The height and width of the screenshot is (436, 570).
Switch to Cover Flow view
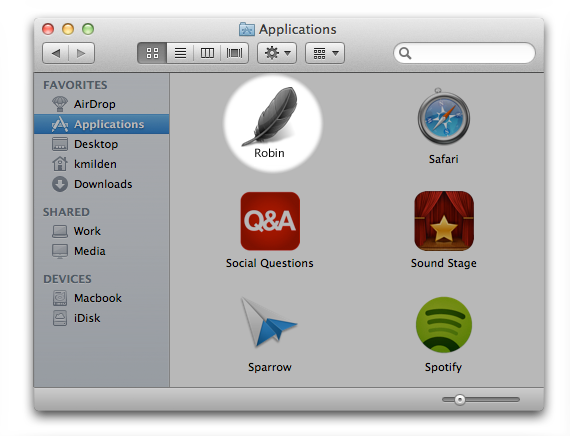(234, 53)
